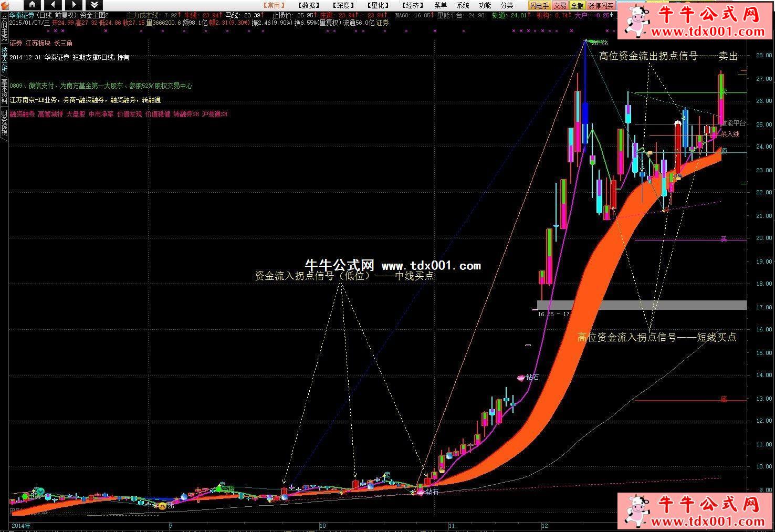Click the pink 钻石 diamond marker near 14.00
Viewport: 775px width, 532px height.
(521, 378)
